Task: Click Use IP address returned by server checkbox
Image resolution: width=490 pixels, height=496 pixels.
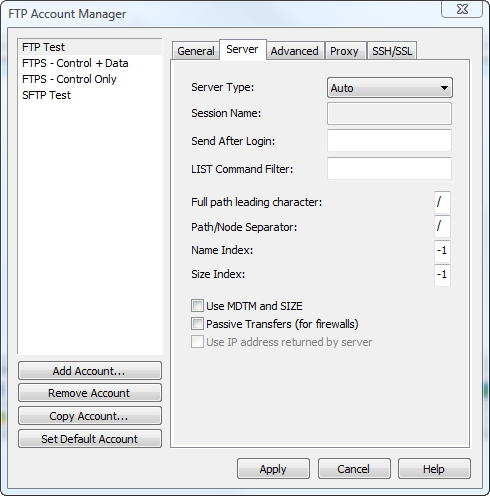Action: [197, 342]
